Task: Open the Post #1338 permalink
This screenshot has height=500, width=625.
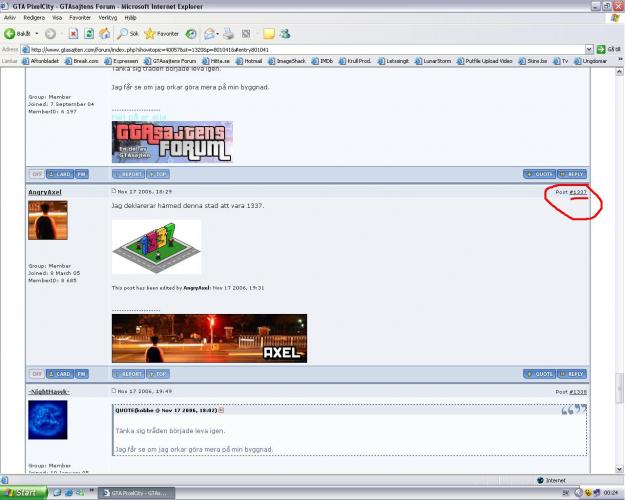Action: point(578,392)
